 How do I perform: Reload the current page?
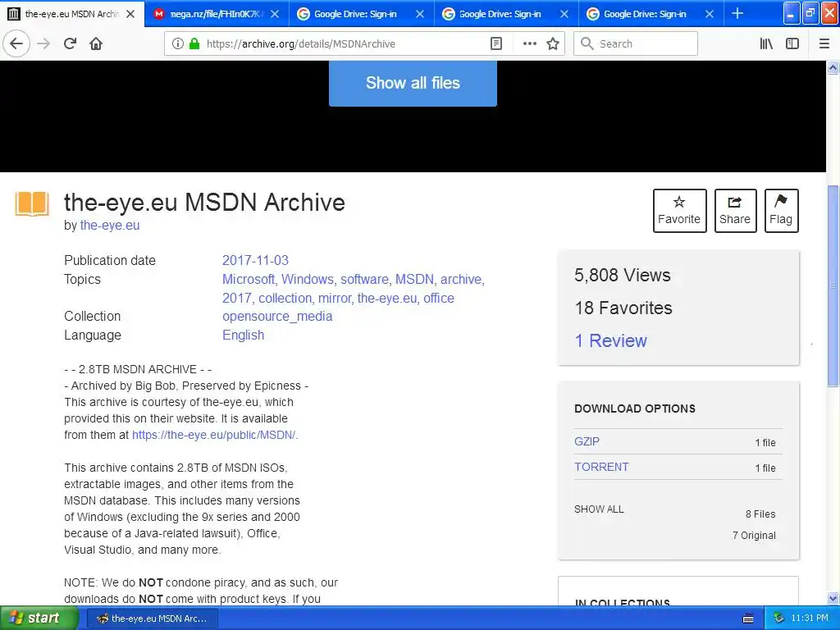click(70, 43)
